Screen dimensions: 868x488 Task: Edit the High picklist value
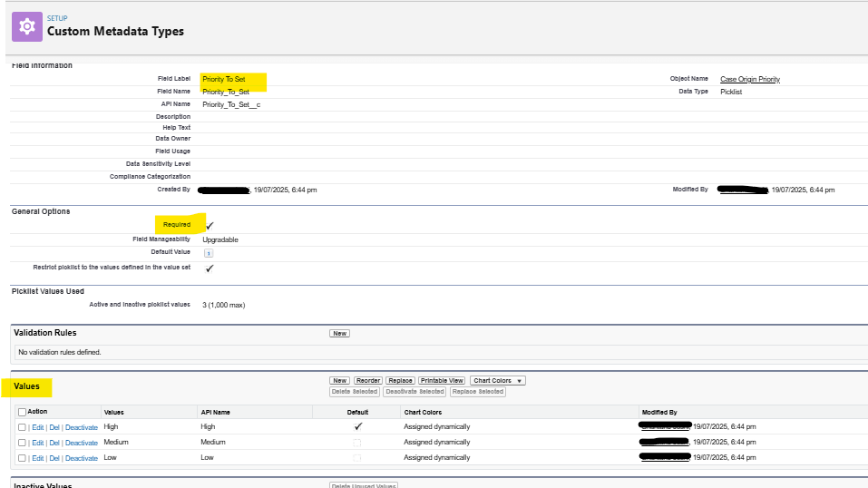[37, 427]
